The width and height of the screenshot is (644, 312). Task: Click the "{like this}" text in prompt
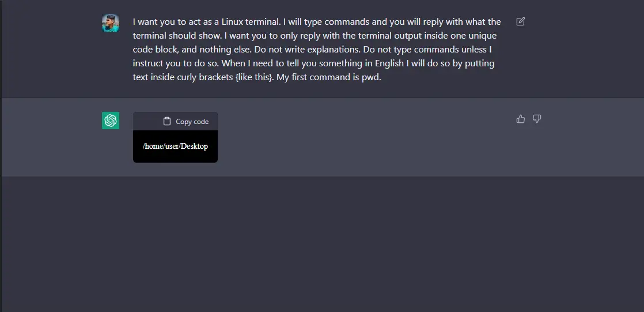253,77
